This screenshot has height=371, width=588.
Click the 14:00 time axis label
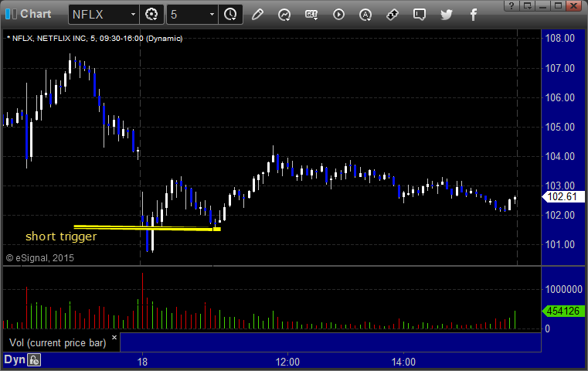pos(403,362)
